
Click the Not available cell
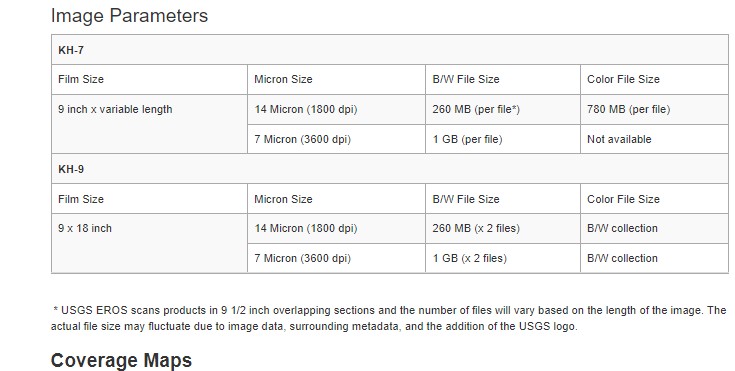(x=654, y=139)
